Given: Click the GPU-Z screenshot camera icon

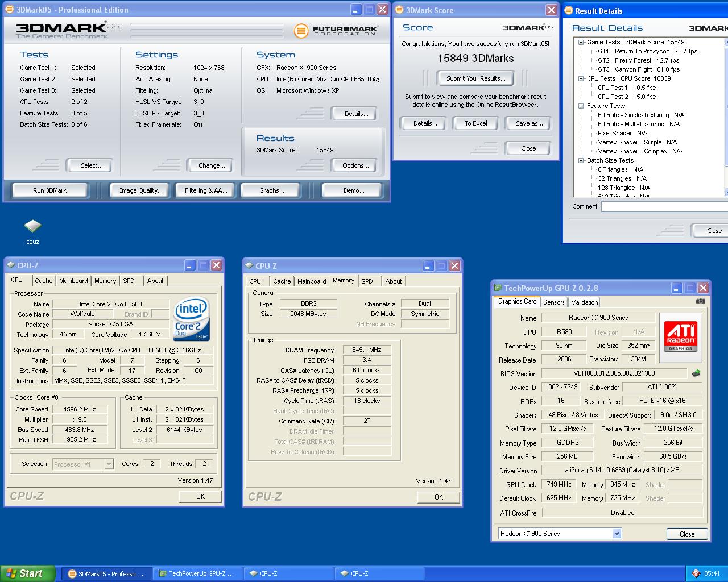Looking at the screenshot, I should tap(701, 301).
